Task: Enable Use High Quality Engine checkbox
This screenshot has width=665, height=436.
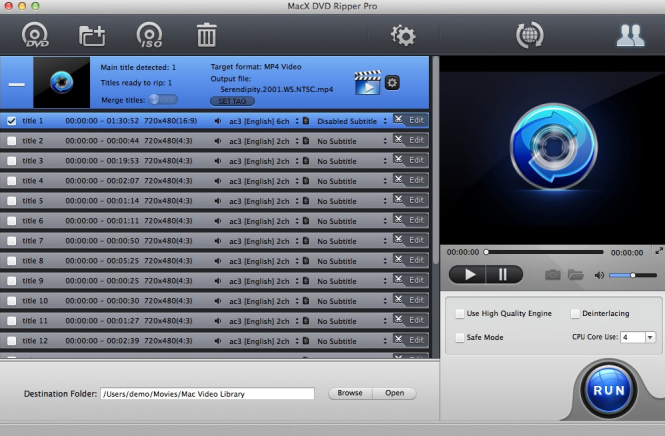Action: (460, 314)
